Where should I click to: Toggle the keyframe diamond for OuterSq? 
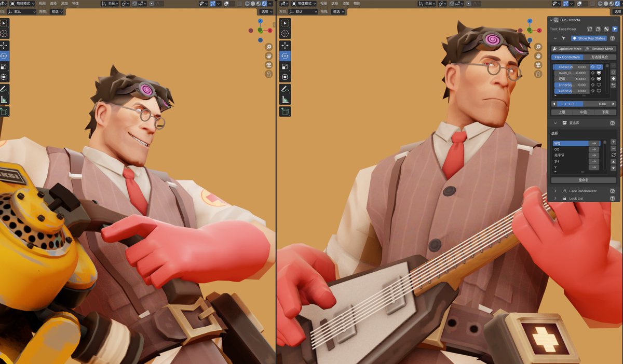pyautogui.click(x=593, y=91)
